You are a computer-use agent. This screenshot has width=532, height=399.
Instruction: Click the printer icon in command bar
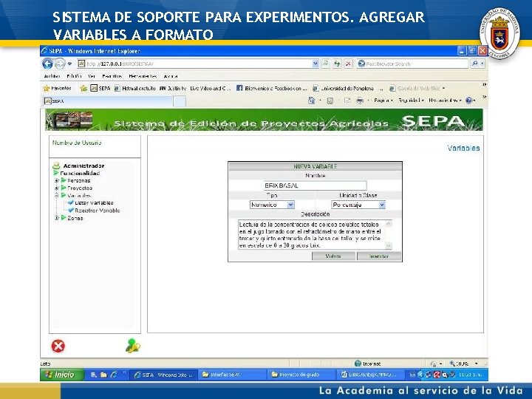[360, 100]
